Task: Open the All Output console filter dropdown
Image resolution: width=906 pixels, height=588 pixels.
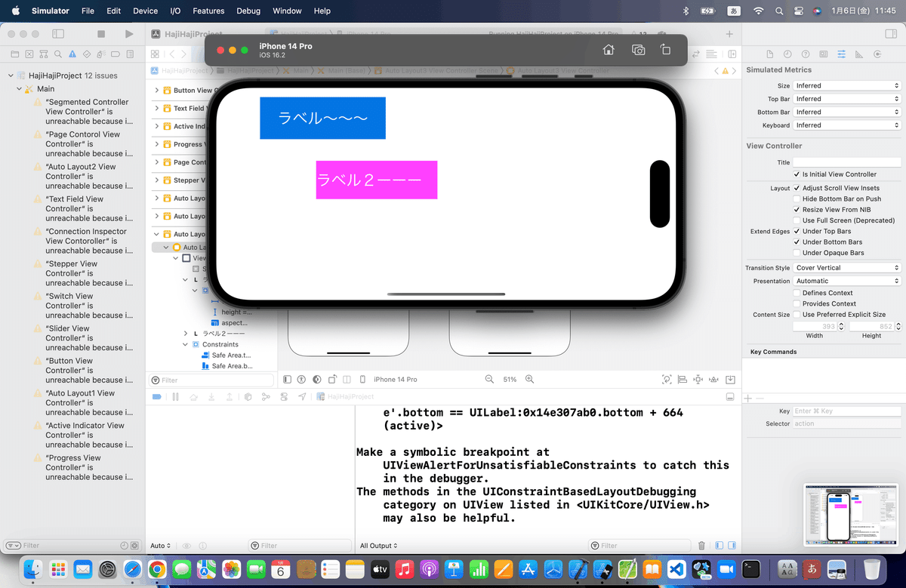Action: 378,546
